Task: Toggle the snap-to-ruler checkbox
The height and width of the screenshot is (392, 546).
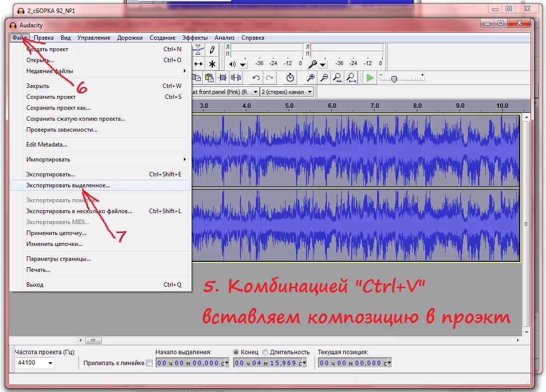Action: [x=150, y=363]
